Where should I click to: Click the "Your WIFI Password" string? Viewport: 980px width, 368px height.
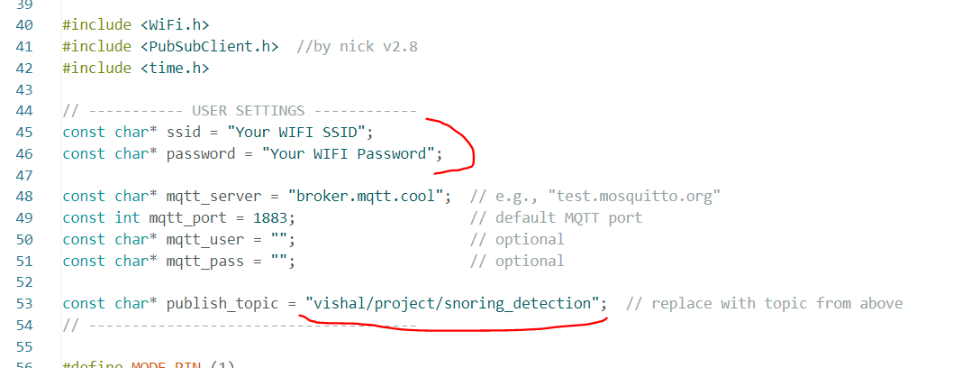click(347, 153)
